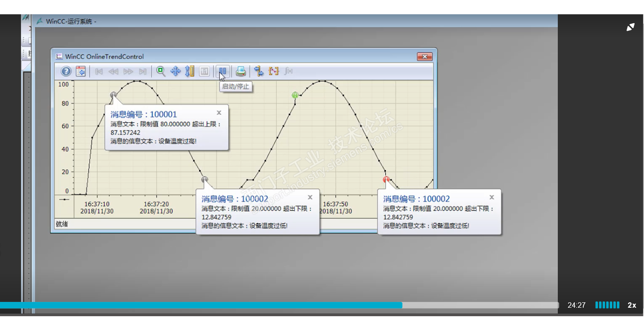Go to previous data record icon
Screen dimensions: 644x322
click(113, 71)
